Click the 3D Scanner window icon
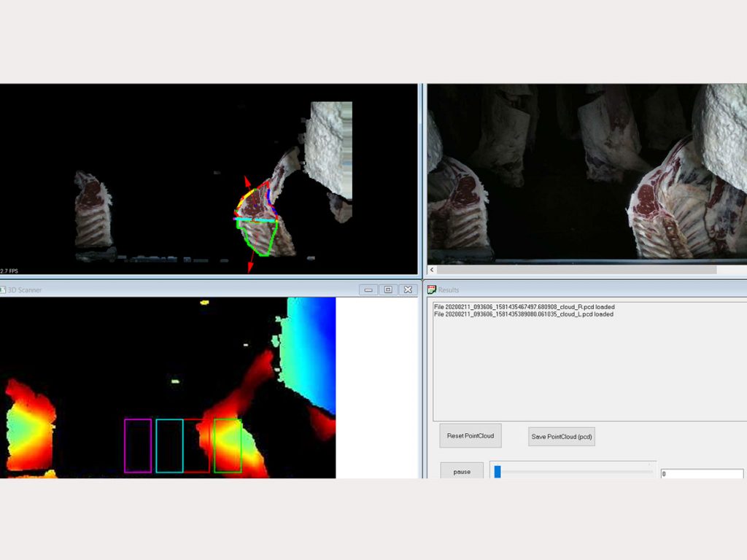 coord(3,289)
